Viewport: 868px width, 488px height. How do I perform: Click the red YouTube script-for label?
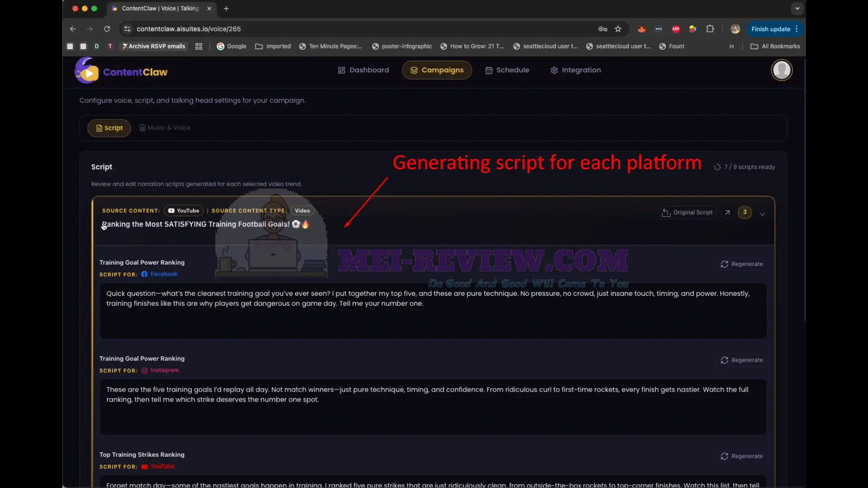pyautogui.click(x=158, y=466)
